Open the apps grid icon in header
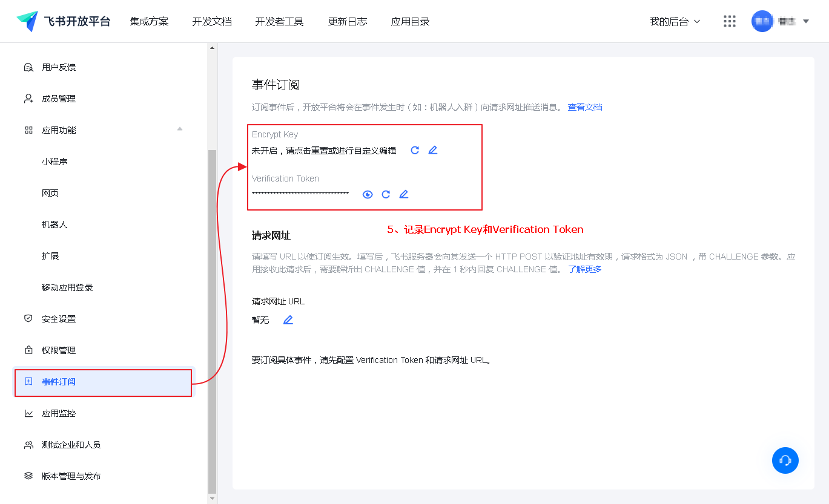829x504 pixels. pyautogui.click(x=730, y=21)
